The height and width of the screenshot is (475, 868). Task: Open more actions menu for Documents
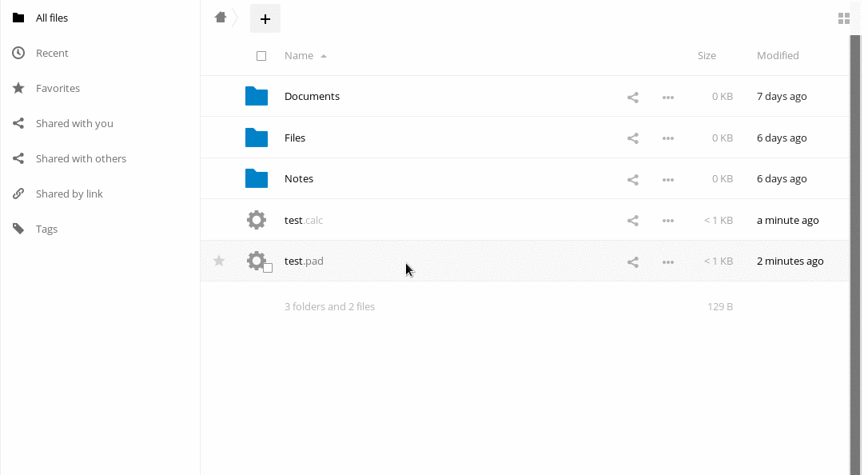pos(668,97)
